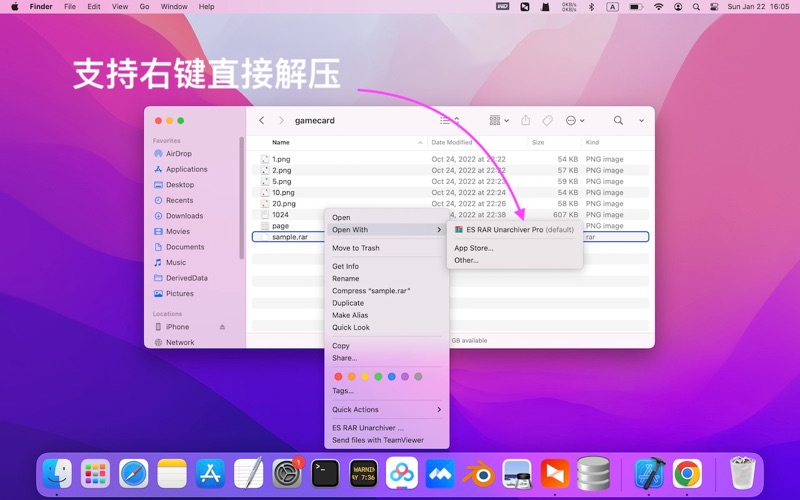Select iPhone under Locations

172,327
